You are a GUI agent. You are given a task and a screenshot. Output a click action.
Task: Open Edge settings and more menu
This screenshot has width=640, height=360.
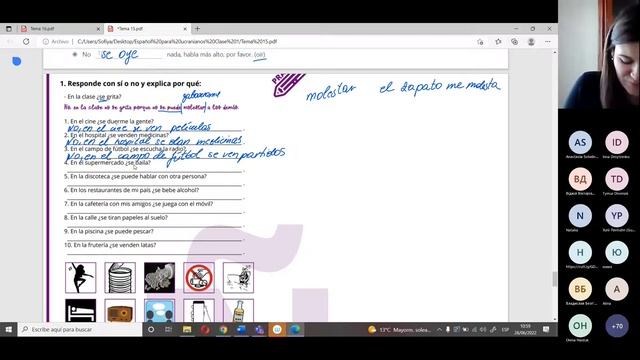[x=548, y=42]
